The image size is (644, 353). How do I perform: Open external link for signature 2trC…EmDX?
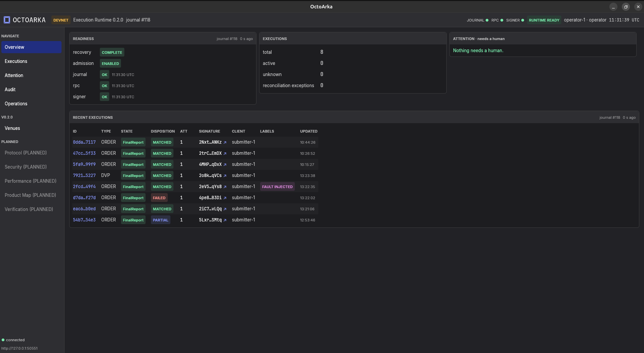coord(225,153)
